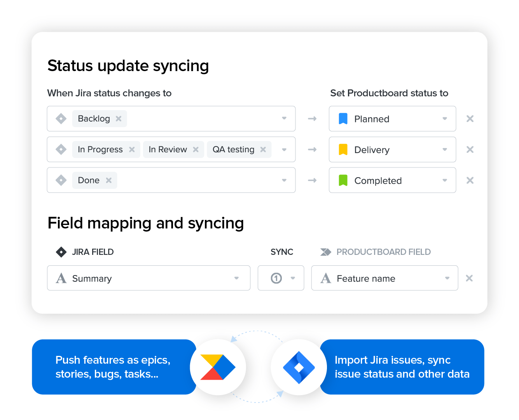Click the SYNC column header
The height and width of the screenshot is (420, 519).
[282, 252]
